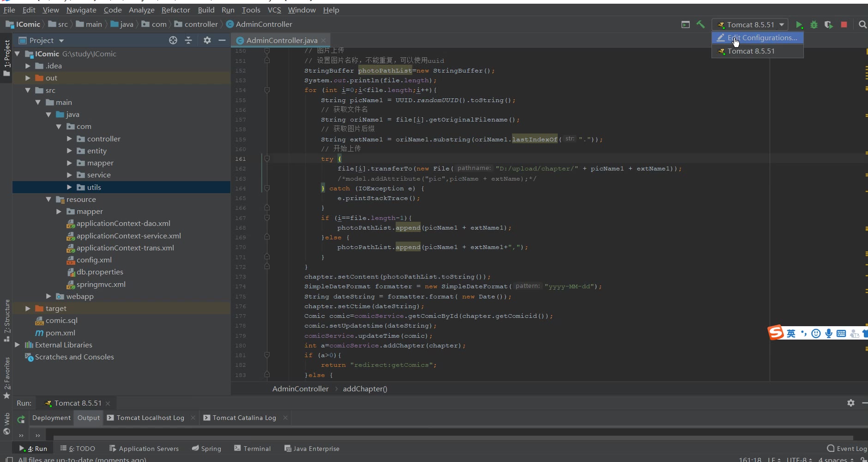Open the 4: Run tool window
The height and width of the screenshot is (462, 868).
coord(33,448)
